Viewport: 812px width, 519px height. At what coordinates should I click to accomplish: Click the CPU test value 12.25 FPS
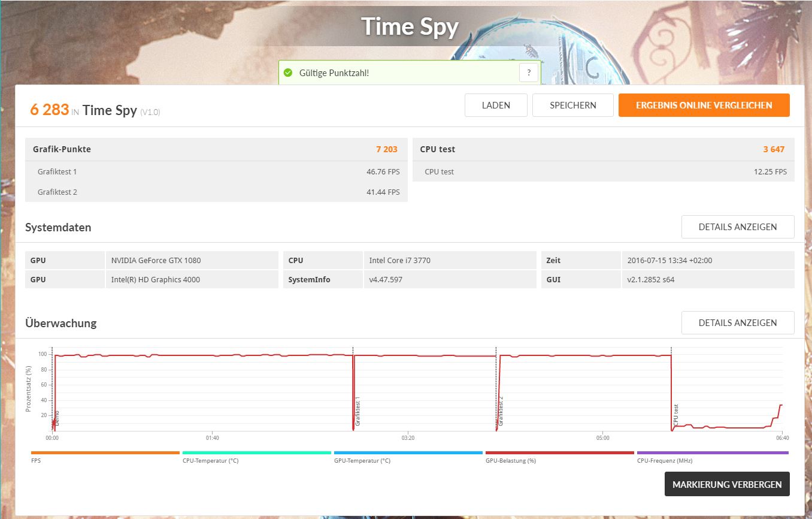[x=770, y=172]
